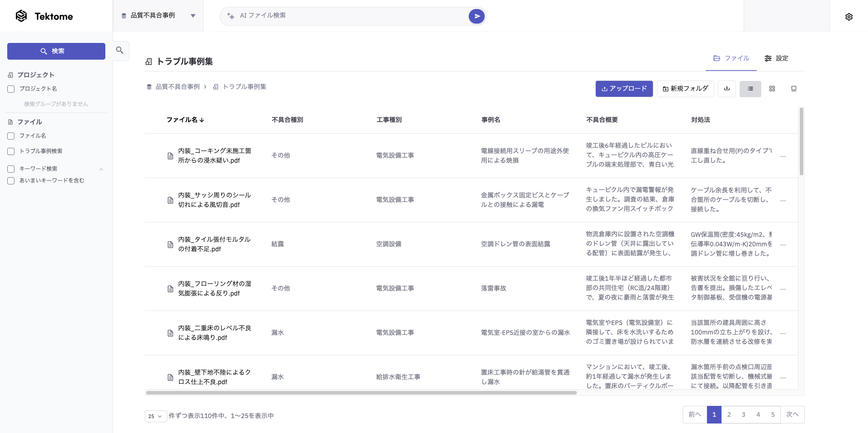868x433 pixels.
Task: Submit the AI file search with the arrow icon
Action: (477, 16)
